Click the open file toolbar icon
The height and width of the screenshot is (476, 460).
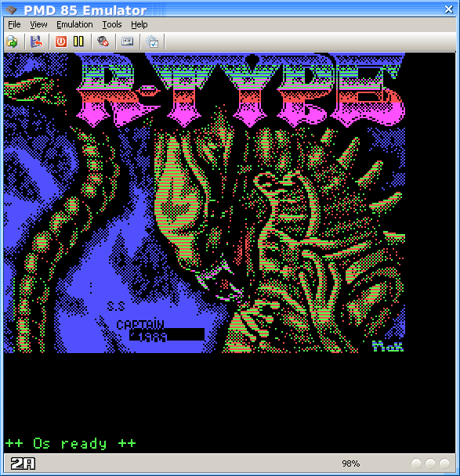[13, 41]
